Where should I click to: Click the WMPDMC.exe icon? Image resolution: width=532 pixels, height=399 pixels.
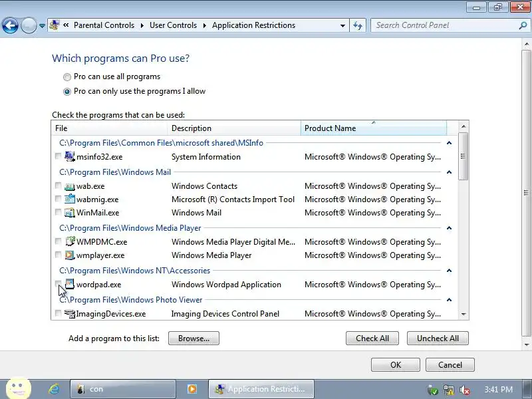click(x=70, y=241)
